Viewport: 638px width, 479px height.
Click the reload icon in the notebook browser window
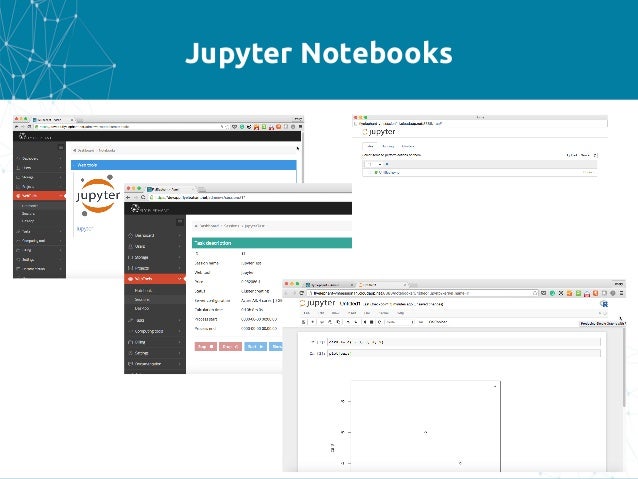[302, 293]
